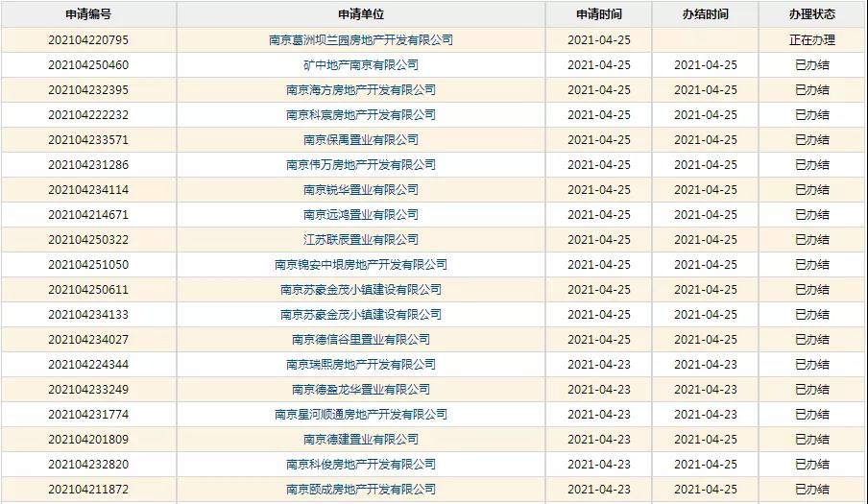Viewport: 868px width, 504px height.
Task: Open the 南京葛洲坝兰园房地产开发有限公司 link
Action: coord(360,40)
